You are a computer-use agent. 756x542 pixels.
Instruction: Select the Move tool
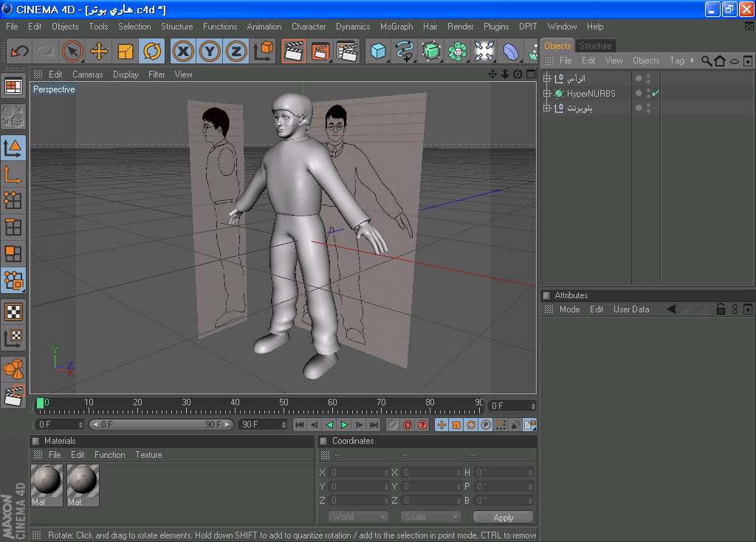(x=99, y=51)
